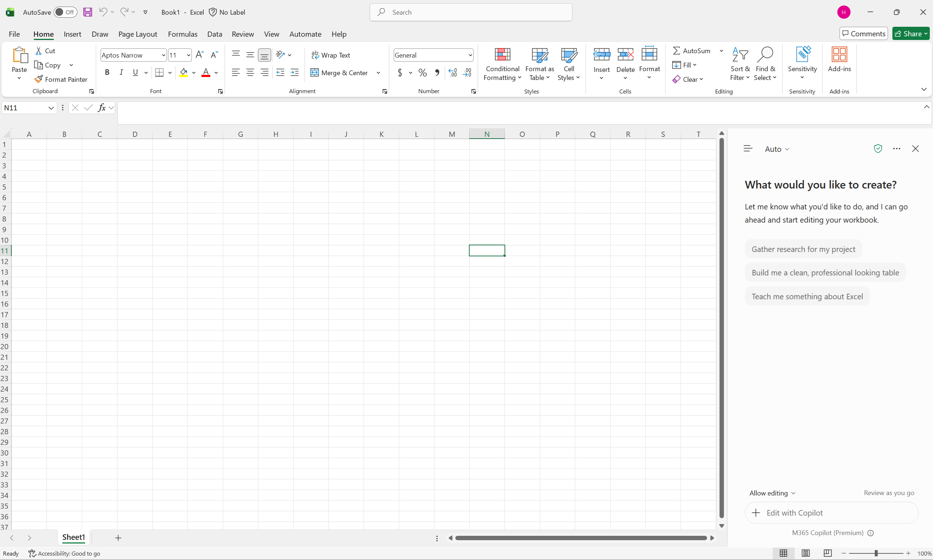Viewport: 933px width, 560px height.
Task: Choose 'Teach me something about Excel' suggestion
Action: tap(807, 296)
